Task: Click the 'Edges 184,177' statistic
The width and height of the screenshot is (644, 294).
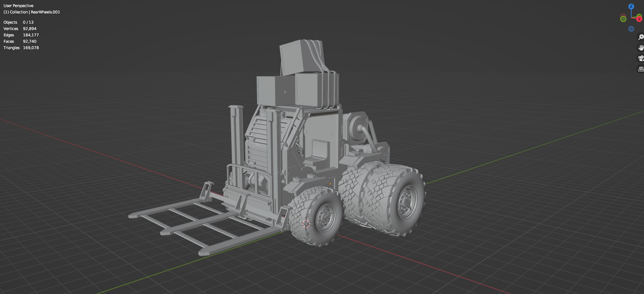Action: [21, 35]
